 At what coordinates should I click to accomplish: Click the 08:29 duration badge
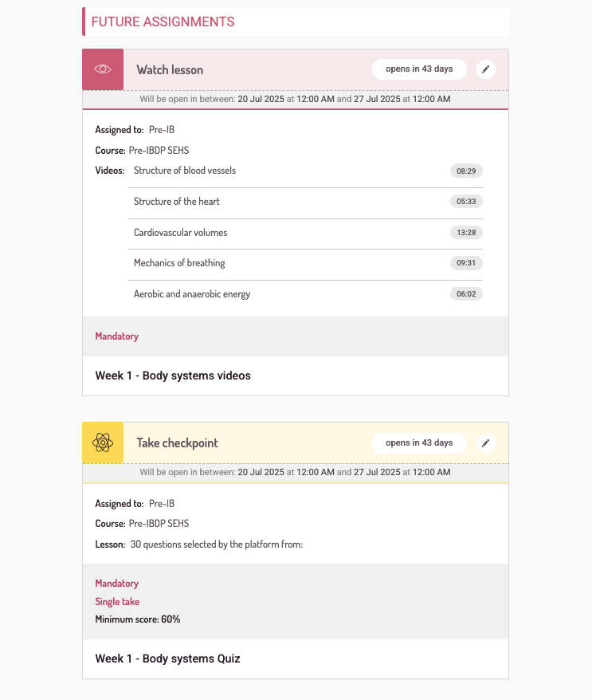pyautogui.click(x=466, y=171)
